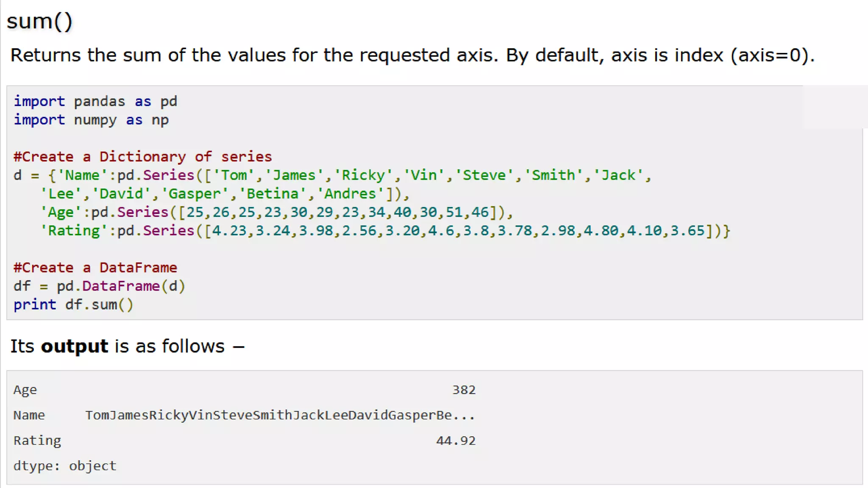Click the 'Name' label in output block
This screenshot has width=868, height=488.
pyautogui.click(x=29, y=415)
